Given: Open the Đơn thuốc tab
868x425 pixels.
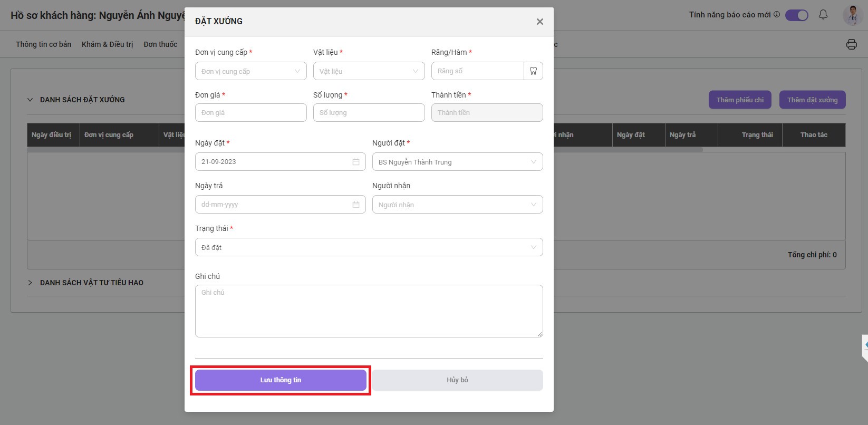Looking at the screenshot, I should click(x=160, y=44).
